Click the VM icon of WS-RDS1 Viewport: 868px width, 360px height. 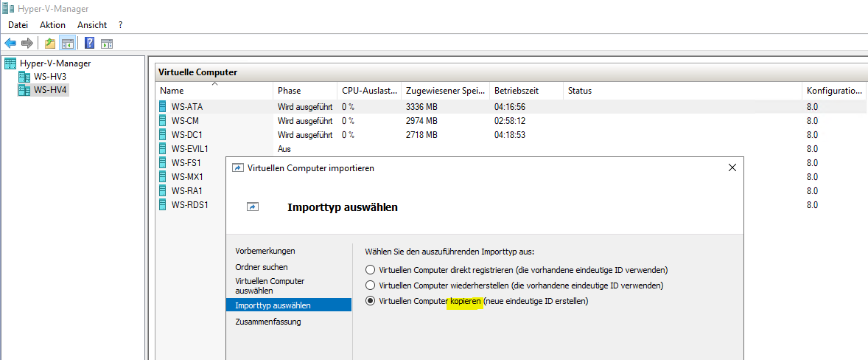[x=163, y=204]
